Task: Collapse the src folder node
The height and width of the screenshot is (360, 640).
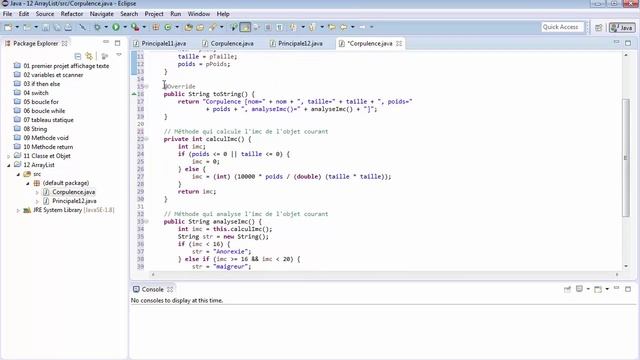Action: tap(18, 174)
